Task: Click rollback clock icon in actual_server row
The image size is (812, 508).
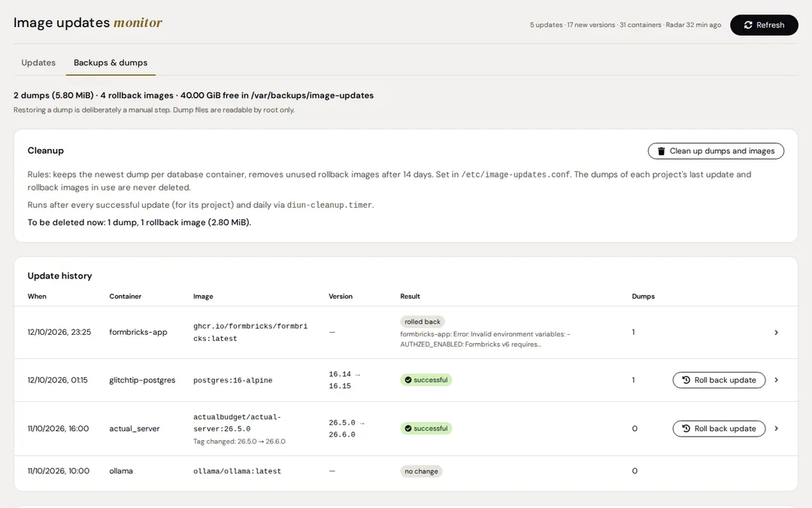Action: (686, 429)
